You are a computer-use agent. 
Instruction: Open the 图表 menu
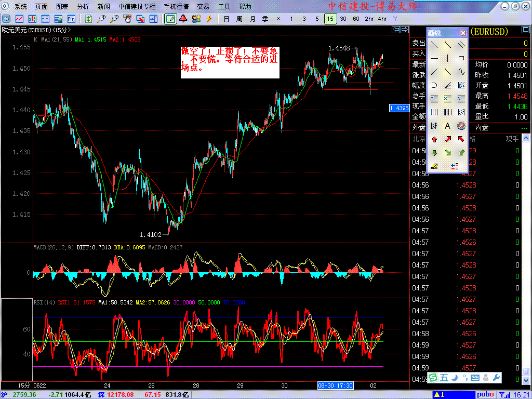[62, 6]
